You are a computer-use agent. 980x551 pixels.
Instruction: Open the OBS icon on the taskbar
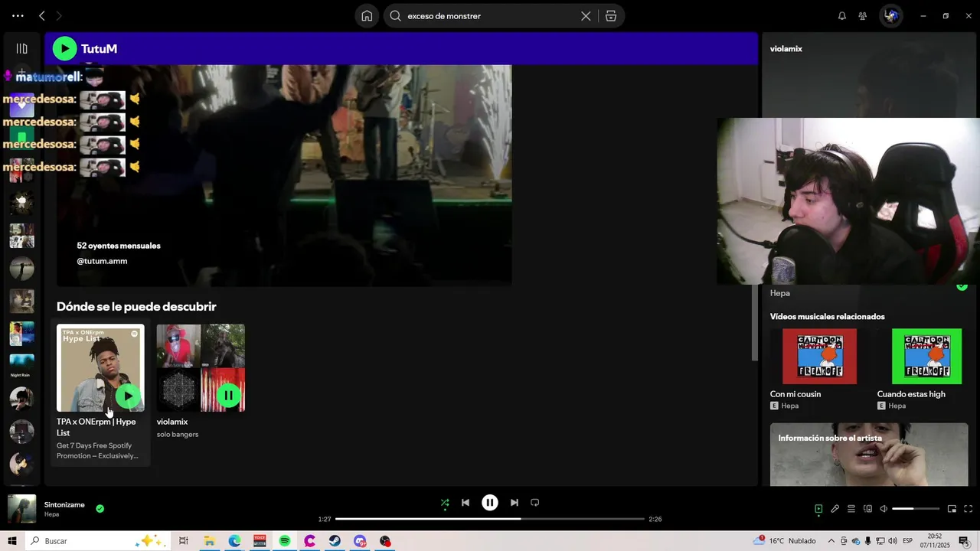[x=385, y=541]
